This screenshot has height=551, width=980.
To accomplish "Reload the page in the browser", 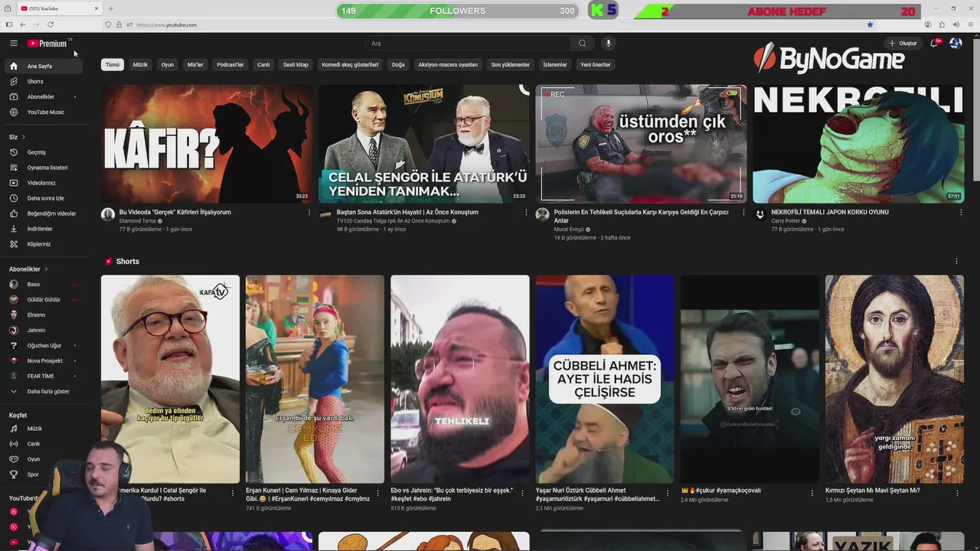I will pyautogui.click(x=51, y=24).
